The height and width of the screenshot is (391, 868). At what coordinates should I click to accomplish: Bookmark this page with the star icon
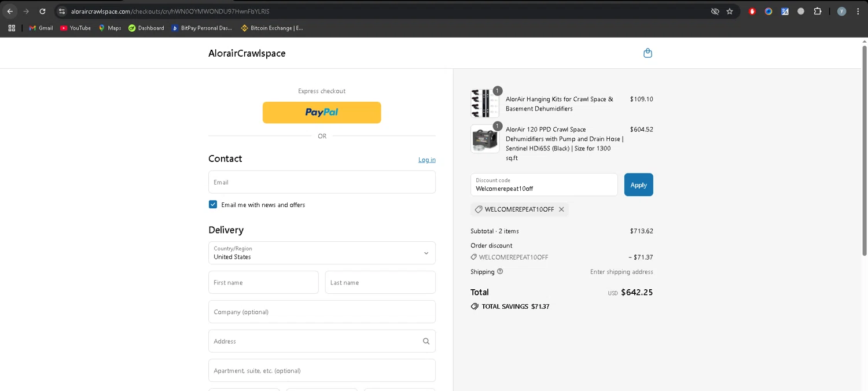click(730, 11)
